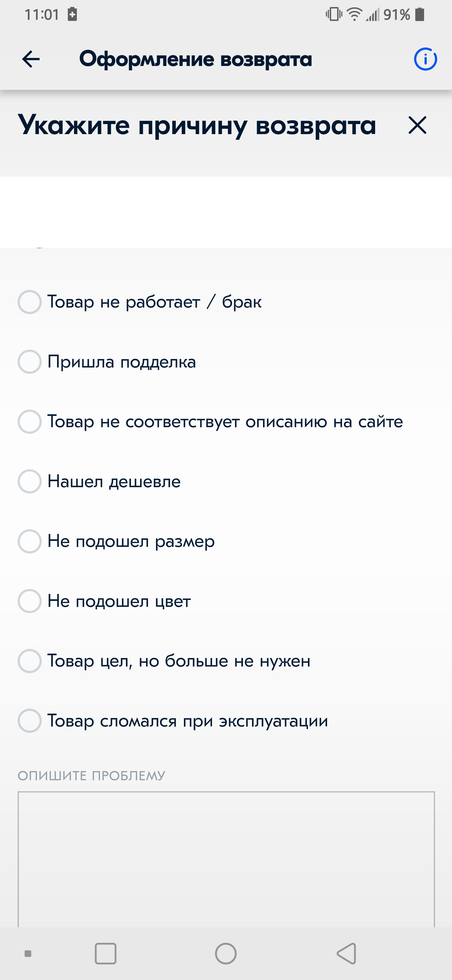Tap the battery icon in status bar
The height and width of the screenshot is (980, 452).
click(x=420, y=14)
